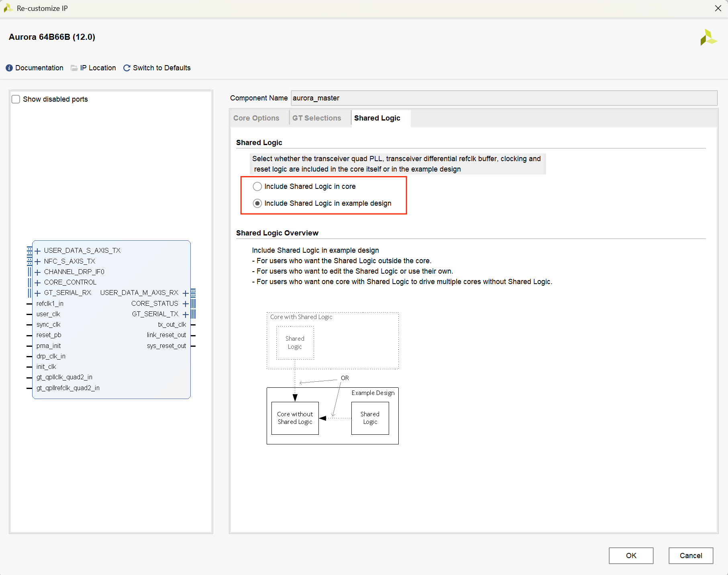Confirm settings with the OK button
The width and height of the screenshot is (728, 575).
click(631, 556)
